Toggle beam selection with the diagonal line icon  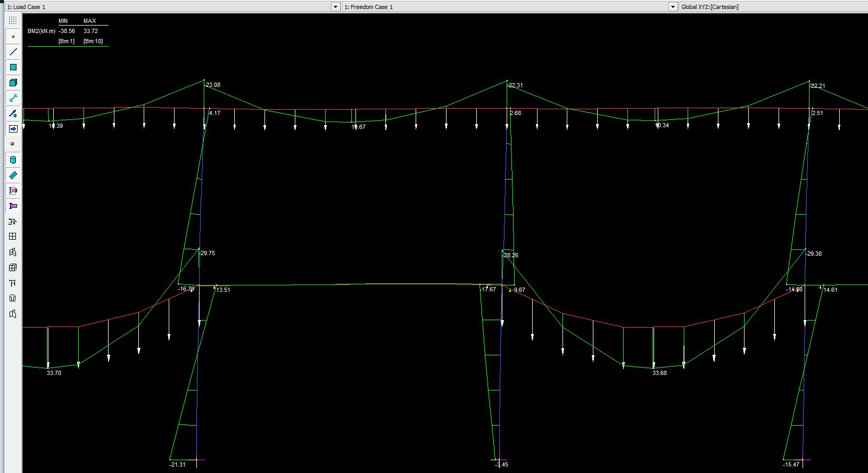(13, 52)
